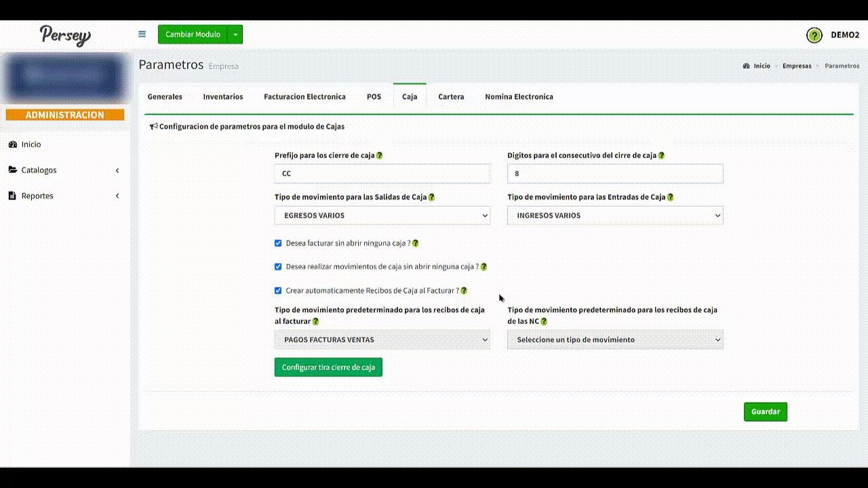Viewport: 868px width, 488px height.
Task: Click the prefix input field containing CC
Action: (382, 174)
